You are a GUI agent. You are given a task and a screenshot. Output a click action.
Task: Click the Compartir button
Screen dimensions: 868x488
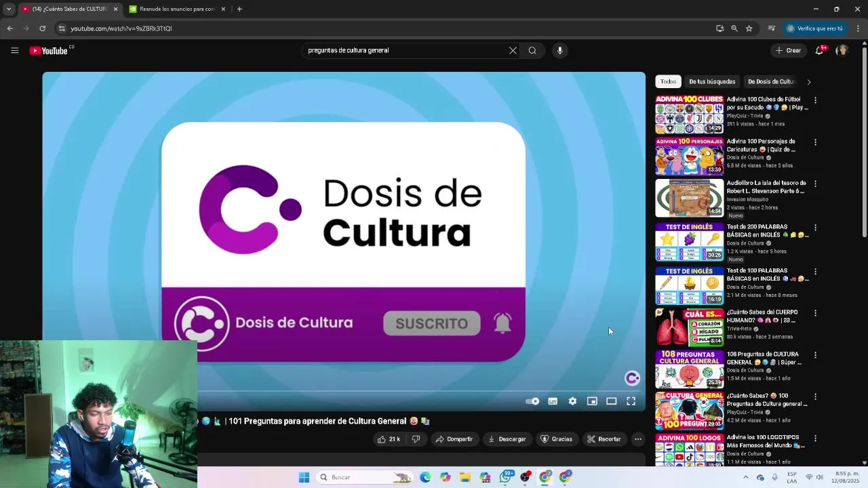click(x=454, y=439)
